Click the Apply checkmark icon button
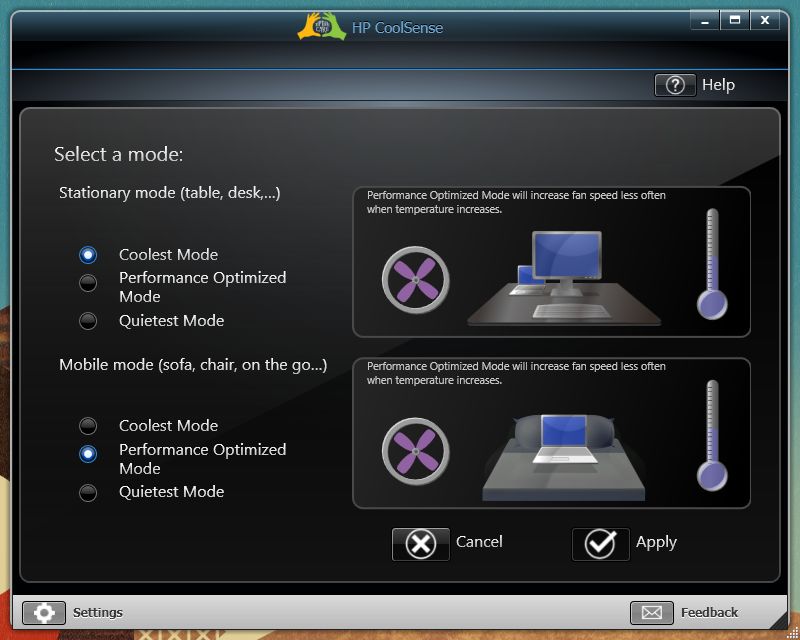This screenshot has height=640, width=800. (x=601, y=544)
